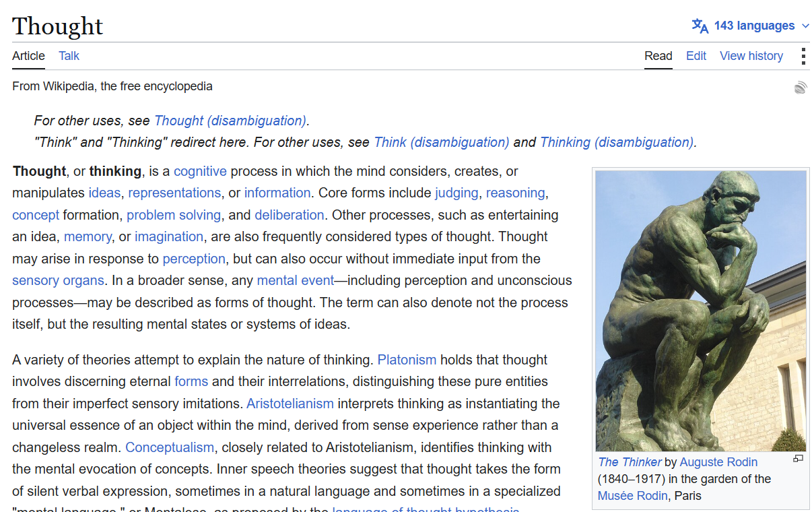The width and height of the screenshot is (812, 512).
Task: Click the listen to article audio icon
Action: (800, 87)
